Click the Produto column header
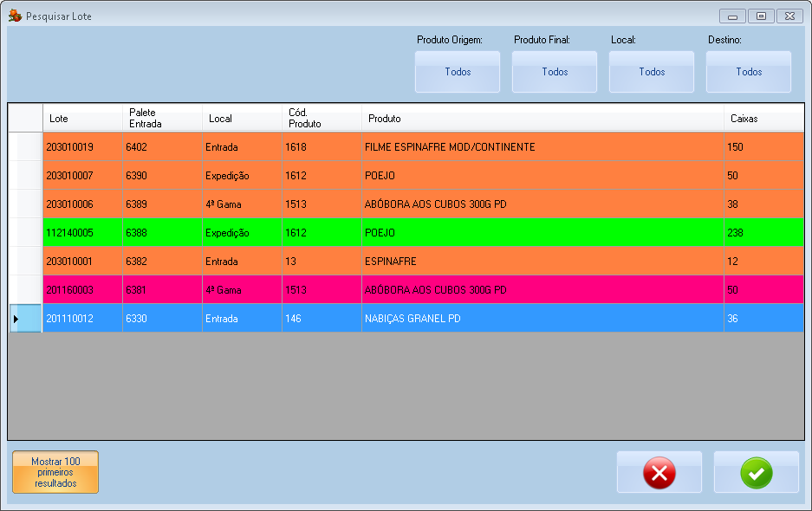 pos(542,119)
